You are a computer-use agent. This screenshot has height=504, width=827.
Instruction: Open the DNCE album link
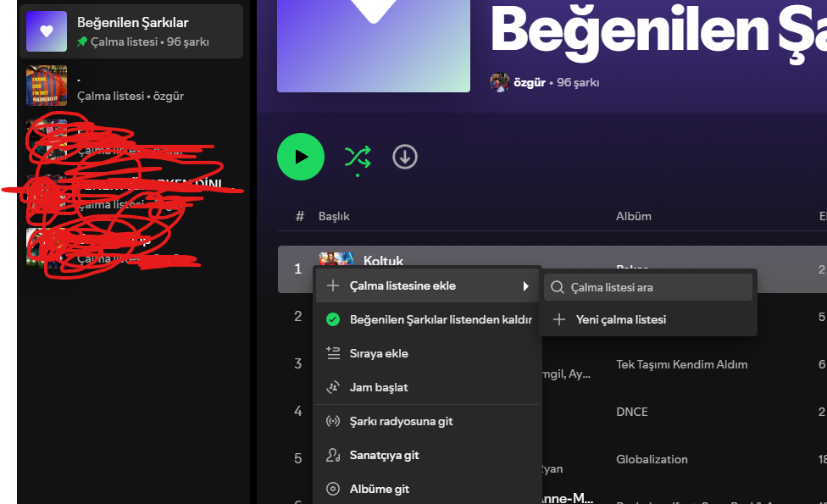632,412
